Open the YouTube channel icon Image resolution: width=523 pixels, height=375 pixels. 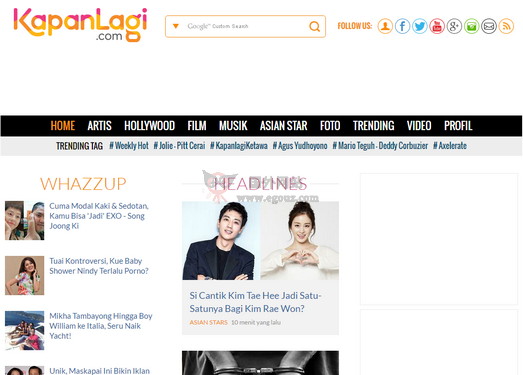click(x=437, y=26)
